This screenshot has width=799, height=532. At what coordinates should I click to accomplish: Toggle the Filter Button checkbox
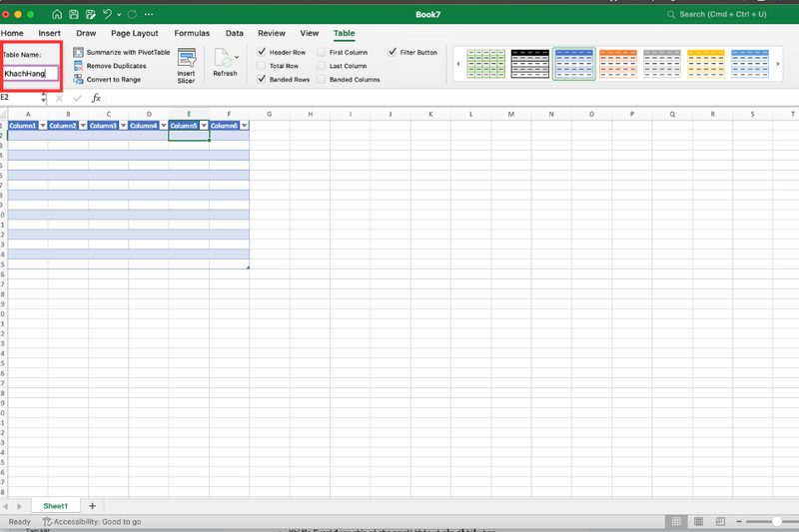(x=392, y=52)
